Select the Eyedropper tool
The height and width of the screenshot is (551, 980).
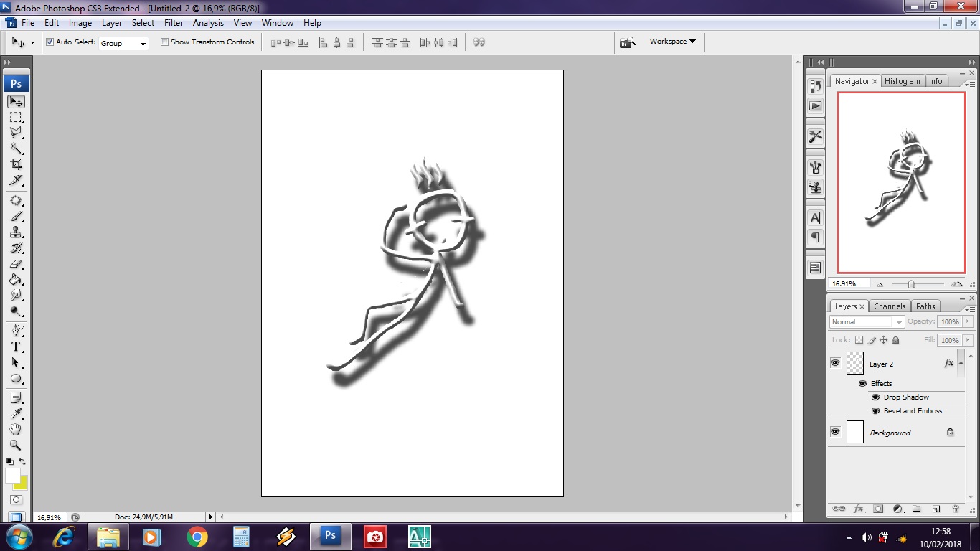coord(16,414)
